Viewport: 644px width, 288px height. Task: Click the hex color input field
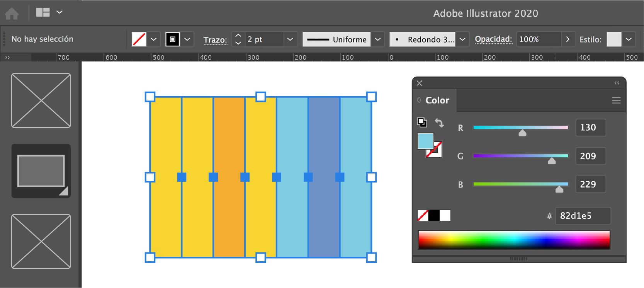point(583,216)
